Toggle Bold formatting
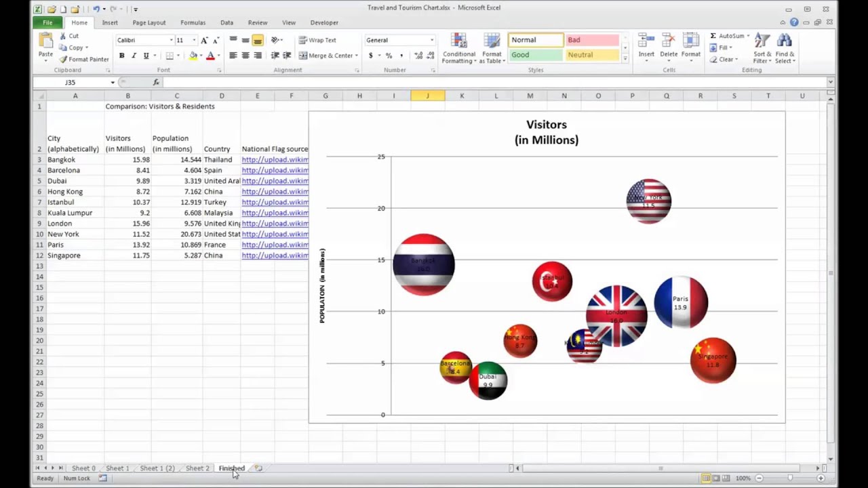868x488 pixels. point(121,56)
